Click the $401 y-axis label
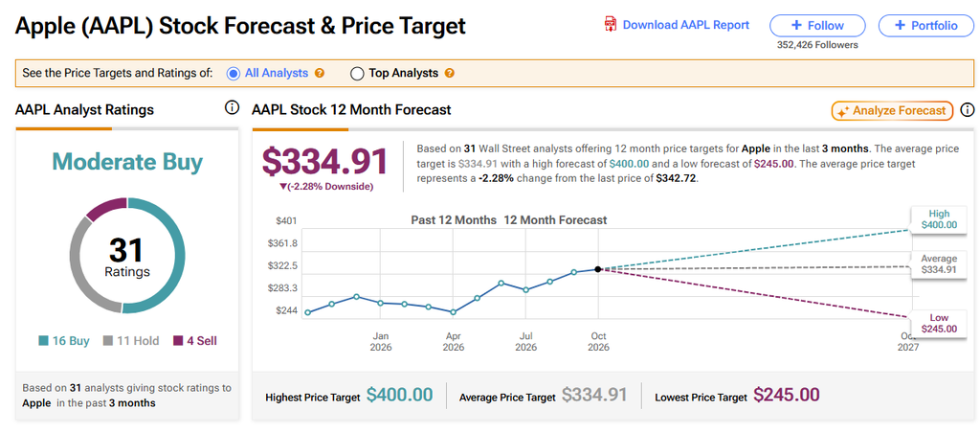This screenshot has height=433, width=980. (285, 221)
